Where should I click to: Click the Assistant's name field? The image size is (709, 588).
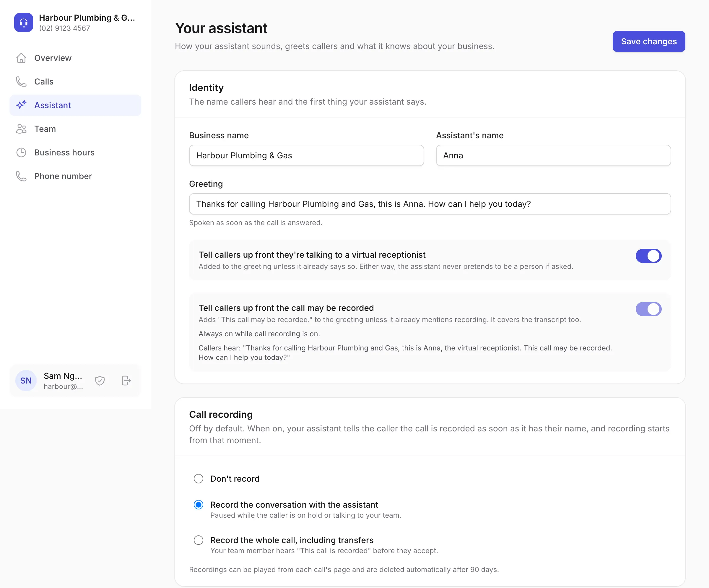(x=553, y=156)
